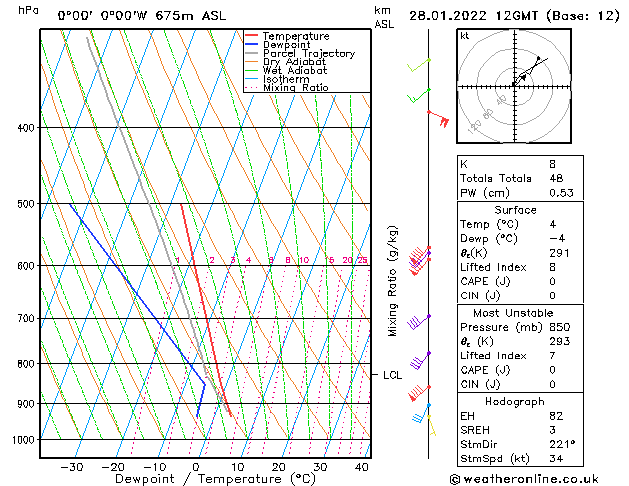Viewport: 629px width, 486px height.
Task: Click the 40 temperature axis label
Action: (362, 467)
